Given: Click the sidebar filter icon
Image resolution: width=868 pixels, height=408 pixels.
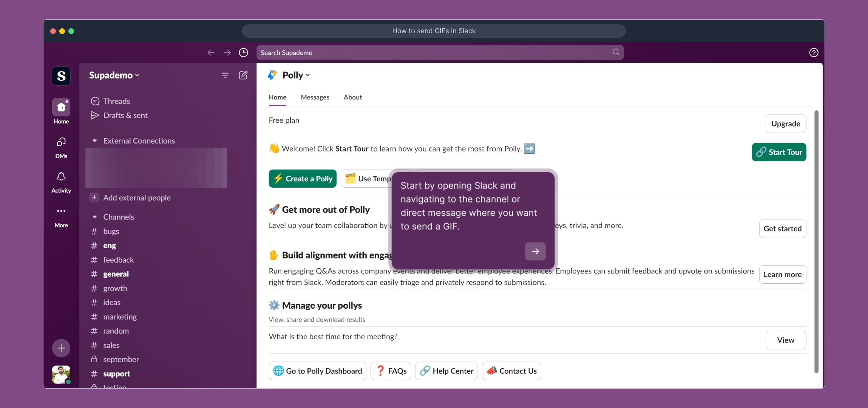Looking at the screenshot, I should click(x=225, y=75).
